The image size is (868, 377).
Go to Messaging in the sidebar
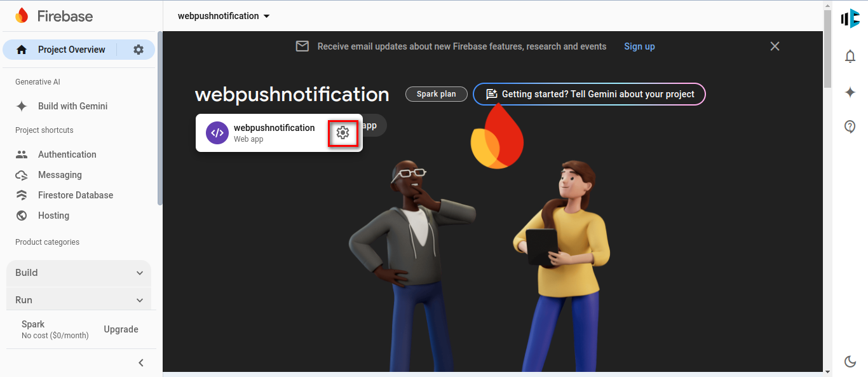click(60, 175)
